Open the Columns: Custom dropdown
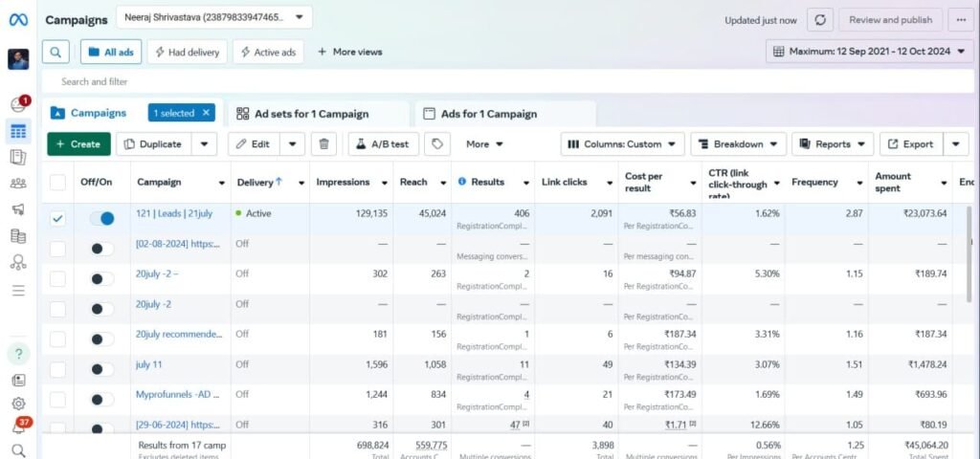Viewport: 980px width, 459px height. 622,144
